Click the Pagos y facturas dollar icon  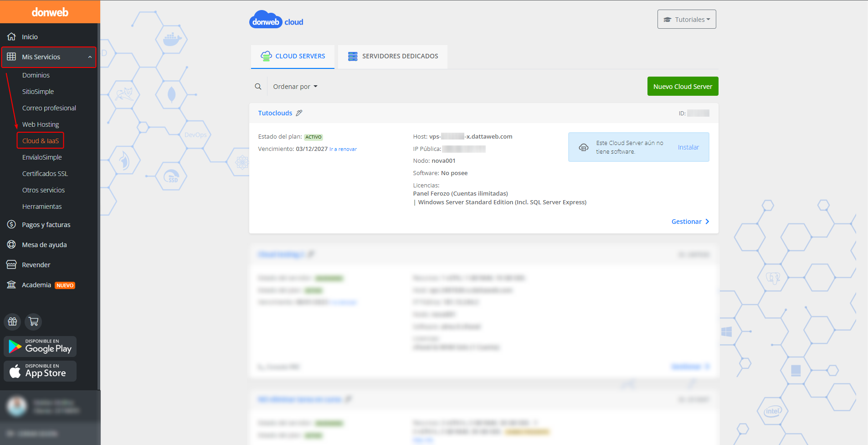[11, 224]
